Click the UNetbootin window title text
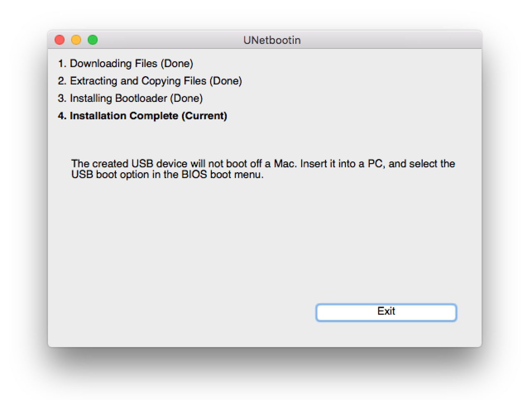This screenshot has height=400, width=532. tap(272, 40)
